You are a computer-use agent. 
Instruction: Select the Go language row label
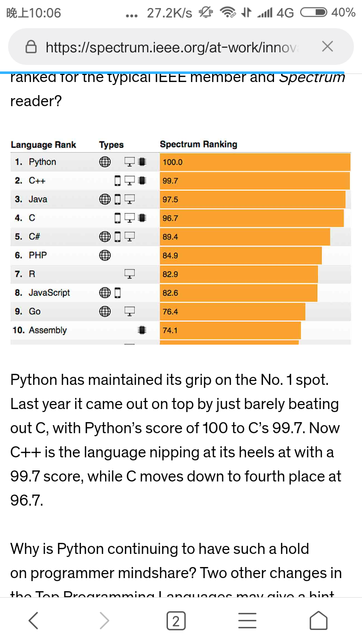[x=34, y=311]
